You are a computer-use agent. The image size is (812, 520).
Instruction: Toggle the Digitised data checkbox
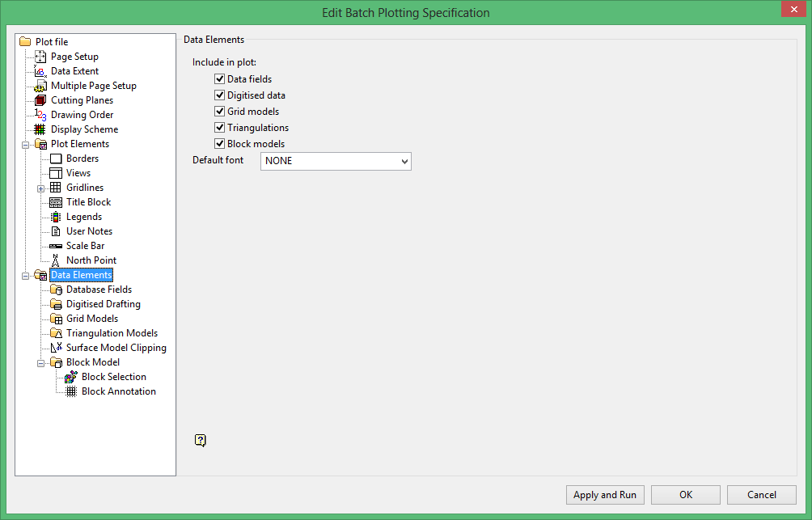tap(219, 95)
